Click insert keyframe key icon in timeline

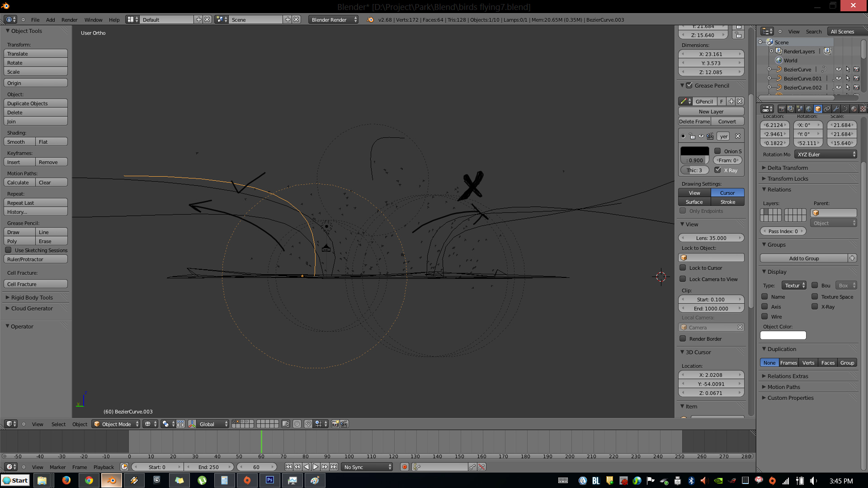click(x=472, y=467)
